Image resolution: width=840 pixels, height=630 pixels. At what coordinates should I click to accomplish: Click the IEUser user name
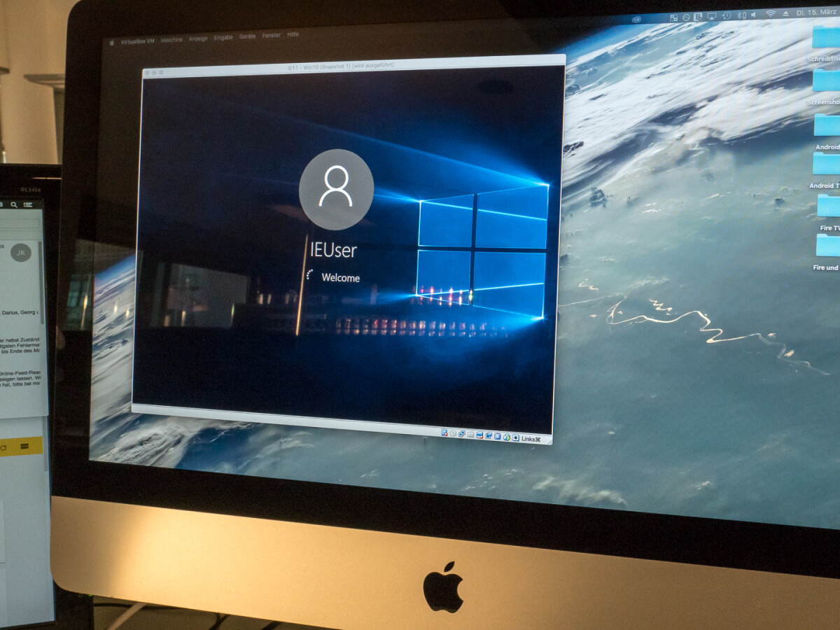point(333,249)
